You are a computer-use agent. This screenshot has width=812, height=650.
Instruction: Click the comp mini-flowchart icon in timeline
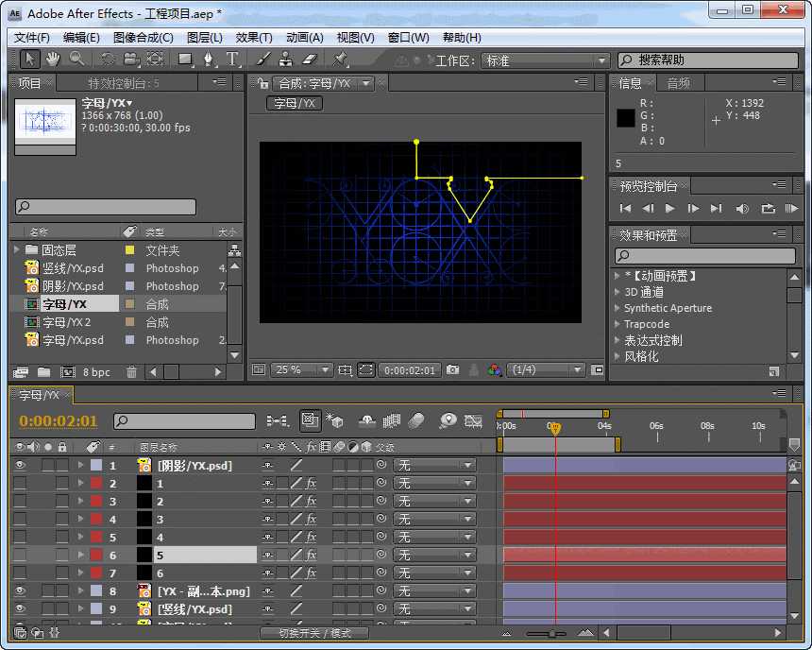point(278,420)
